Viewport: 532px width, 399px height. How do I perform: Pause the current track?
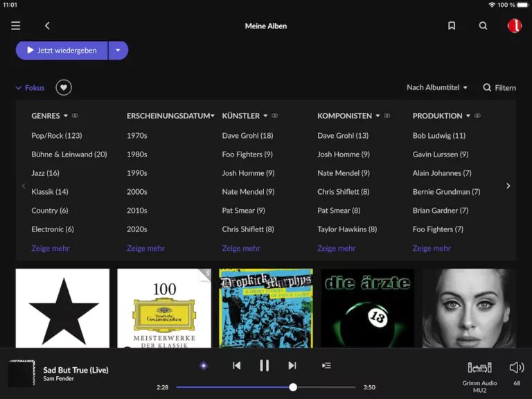[264, 366]
